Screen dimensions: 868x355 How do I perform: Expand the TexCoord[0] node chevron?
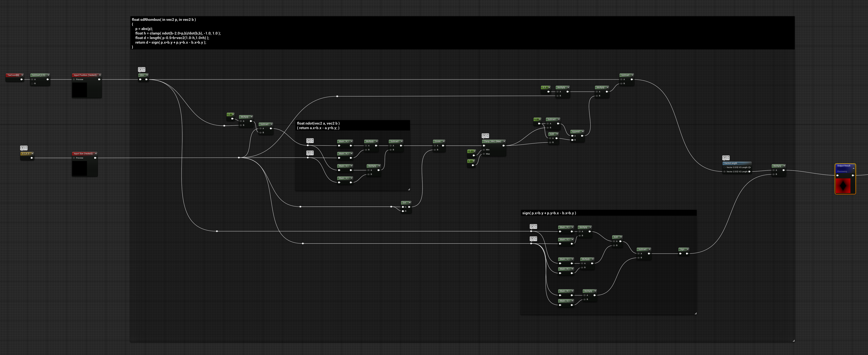tap(22, 75)
